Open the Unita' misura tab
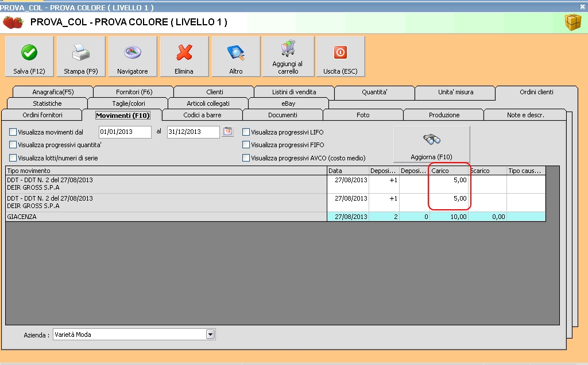The image size is (588, 365). [x=455, y=92]
